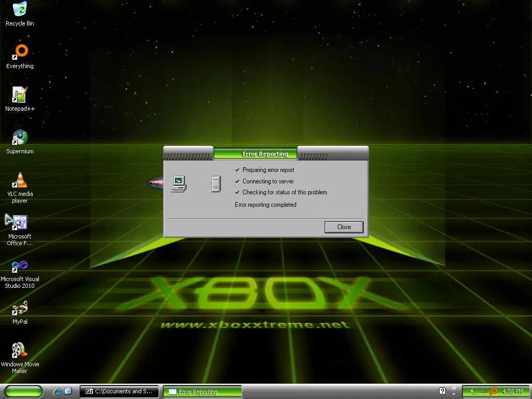This screenshot has width=532, height=399.
Task: Click the help question mark tray icon
Action: pos(442,391)
